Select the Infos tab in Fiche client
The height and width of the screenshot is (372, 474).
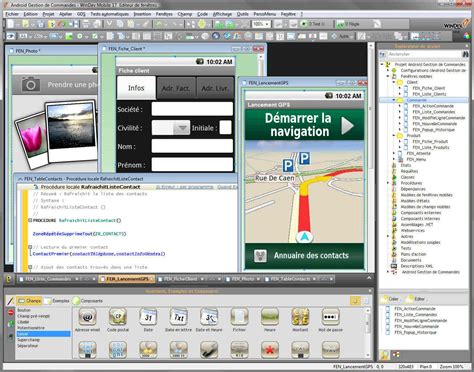[136, 88]
